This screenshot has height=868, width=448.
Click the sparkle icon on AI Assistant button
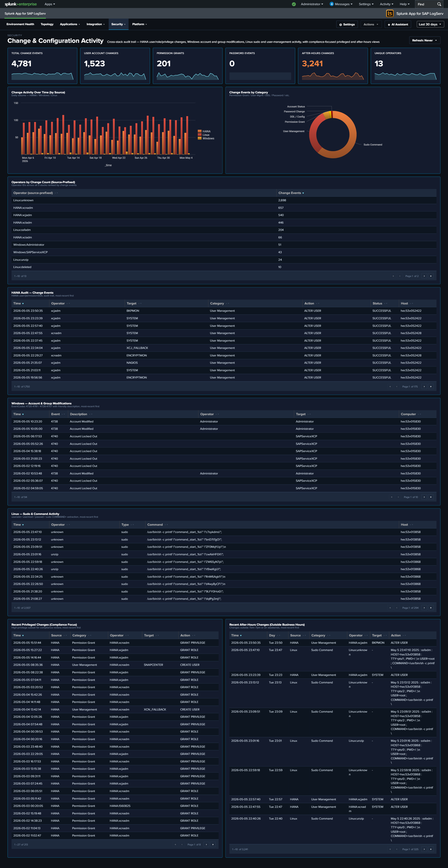pyautogui.click(x=389, y=25)
